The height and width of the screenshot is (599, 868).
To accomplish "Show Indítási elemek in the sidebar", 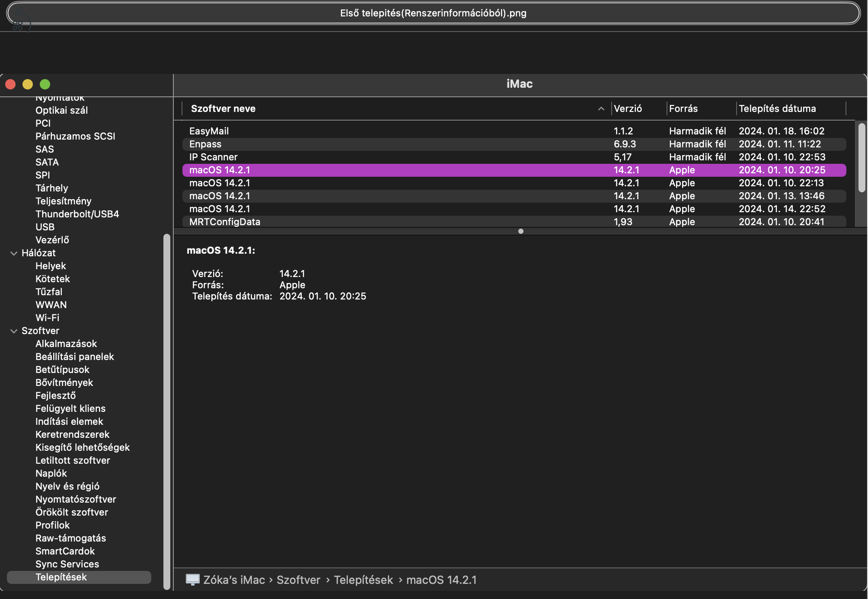I will coord(69,422).
